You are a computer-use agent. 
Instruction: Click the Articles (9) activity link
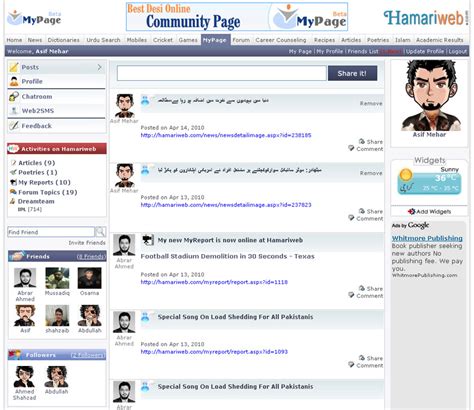click(37, 163)
